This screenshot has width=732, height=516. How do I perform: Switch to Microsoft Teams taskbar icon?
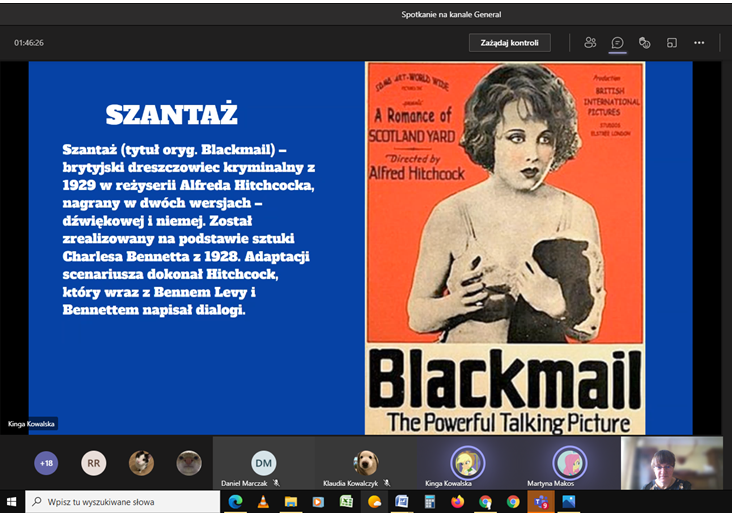click(x=541, y=502)
